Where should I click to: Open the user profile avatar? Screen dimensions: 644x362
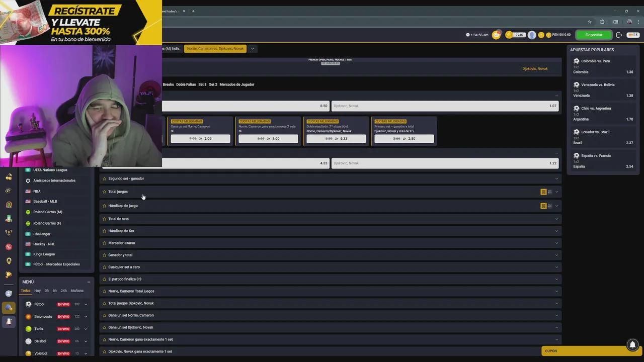click(x=532, y=35)
